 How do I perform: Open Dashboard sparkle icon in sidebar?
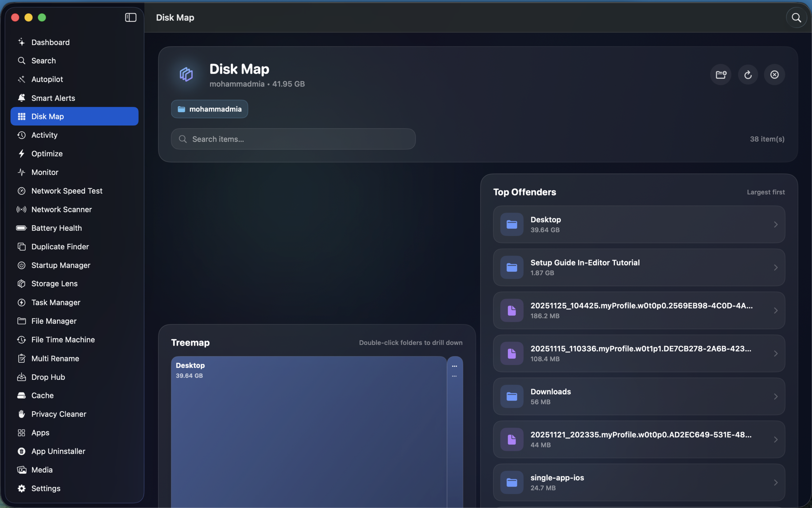pos(22,42)
